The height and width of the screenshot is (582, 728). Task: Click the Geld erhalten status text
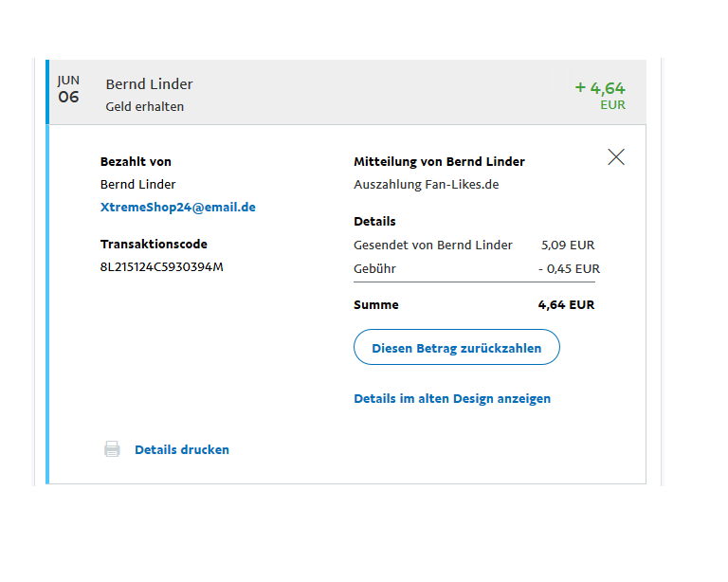(x=145, y=107)
